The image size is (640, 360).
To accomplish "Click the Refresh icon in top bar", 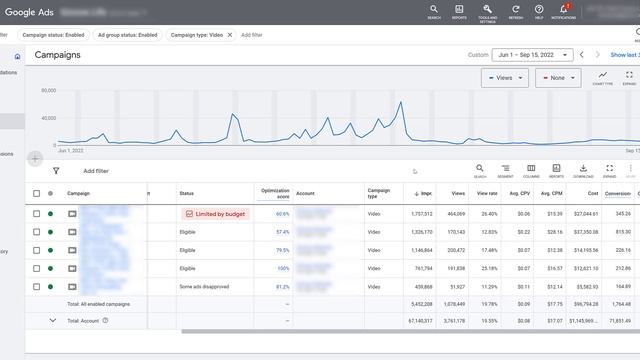I will [516, 11].
